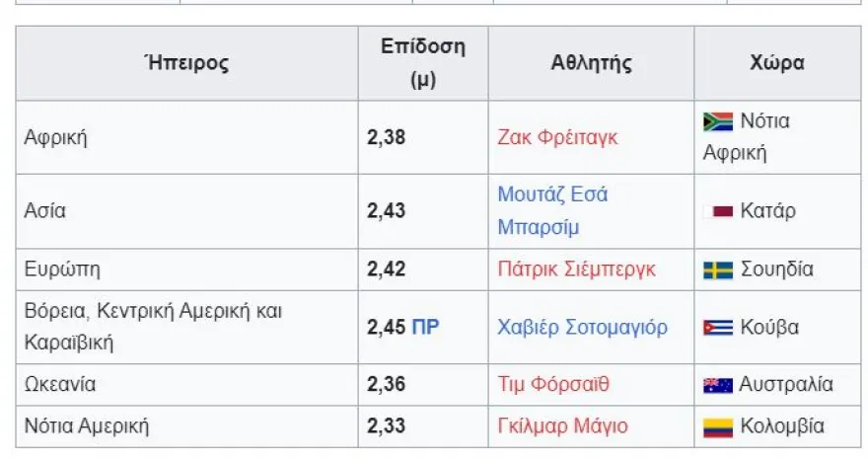Open the Χαβιέρ Σοτομαγιόρ article link

pyautogui.click(x=582, y=327)
